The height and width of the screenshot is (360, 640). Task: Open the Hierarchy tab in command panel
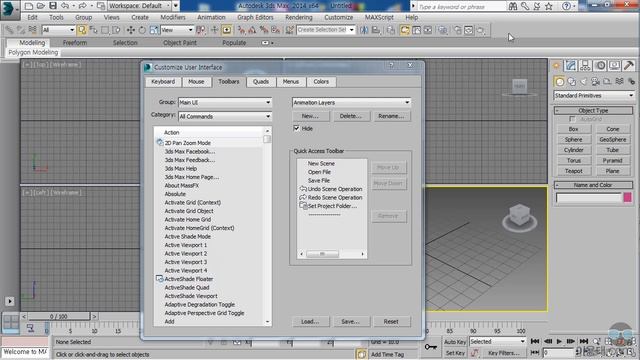(x=585, y=65)
